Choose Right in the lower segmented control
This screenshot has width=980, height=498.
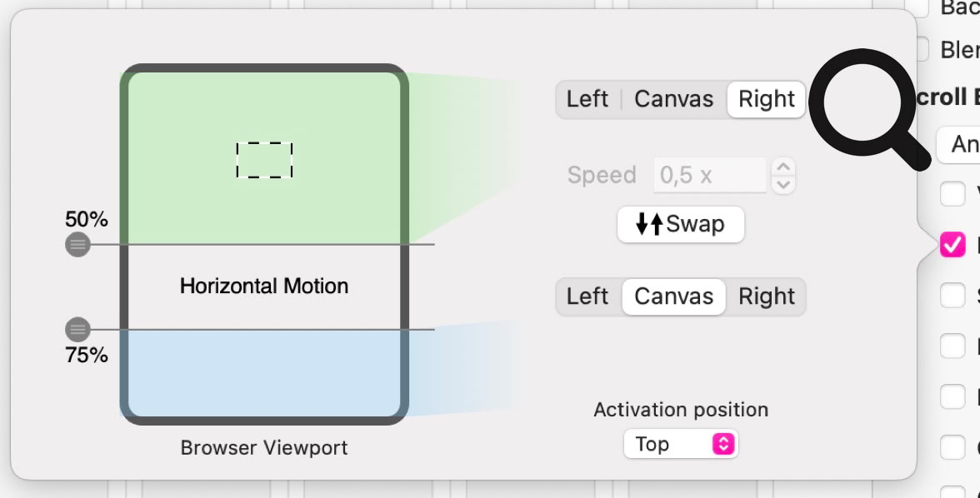[x=766, y=296]
